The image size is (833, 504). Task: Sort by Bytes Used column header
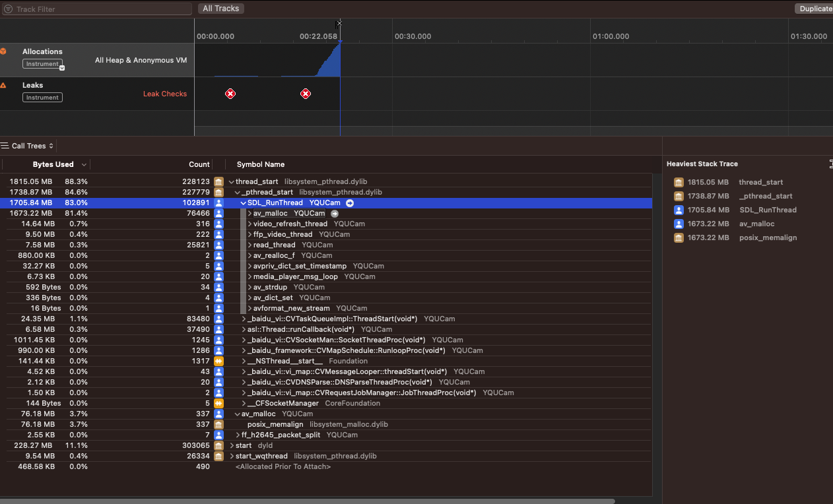pos(53,164)
